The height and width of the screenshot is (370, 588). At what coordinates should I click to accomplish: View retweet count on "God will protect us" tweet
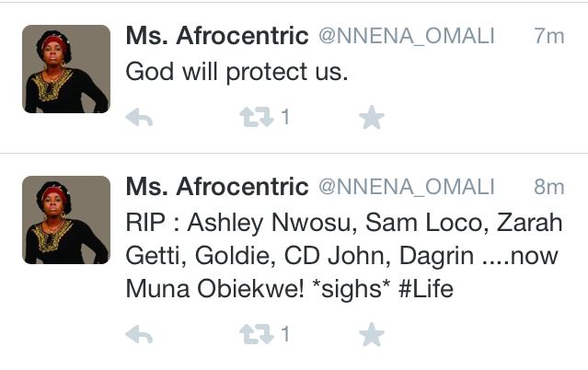[x=285, y=117]
